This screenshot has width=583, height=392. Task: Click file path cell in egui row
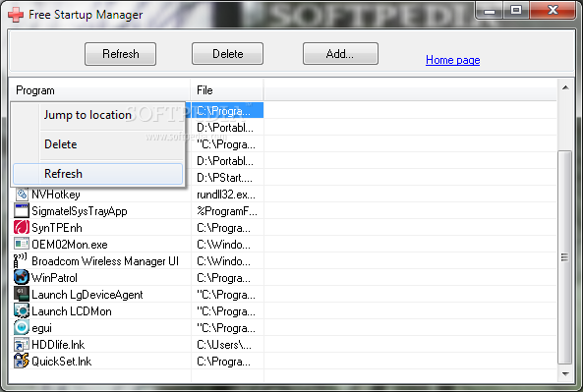tap(226, 328)
